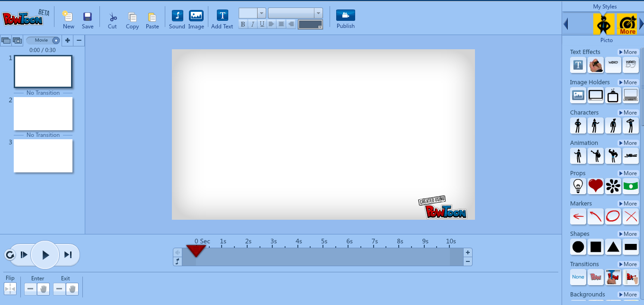
Task: Publish the movie with camera icon
Action: coord(346,15)
